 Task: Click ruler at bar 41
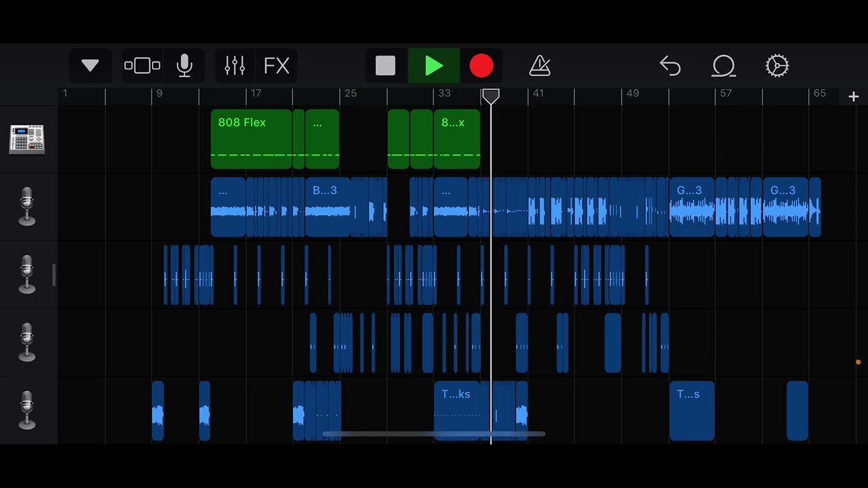click(x=538, y=94)
